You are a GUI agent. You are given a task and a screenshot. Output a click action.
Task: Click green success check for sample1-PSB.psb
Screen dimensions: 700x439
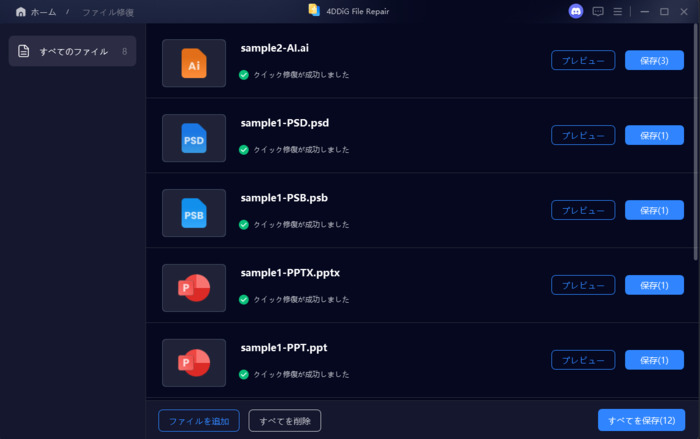pos(244,225)
